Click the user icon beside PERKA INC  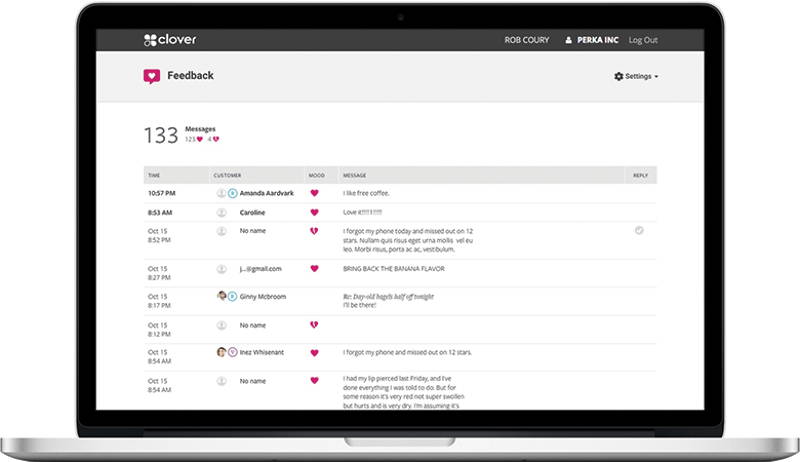[568, 40]
